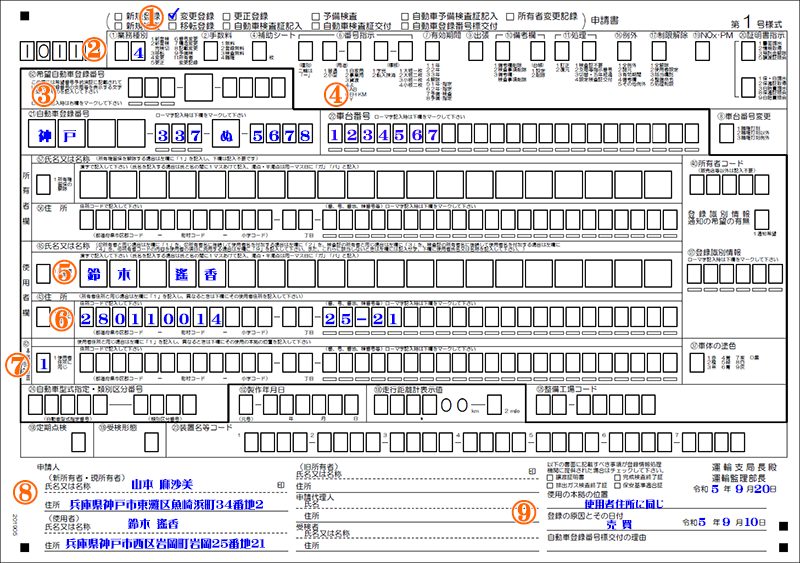Click orange circle marker number 2
800x563 pixels.
click(x=93, y=45)
